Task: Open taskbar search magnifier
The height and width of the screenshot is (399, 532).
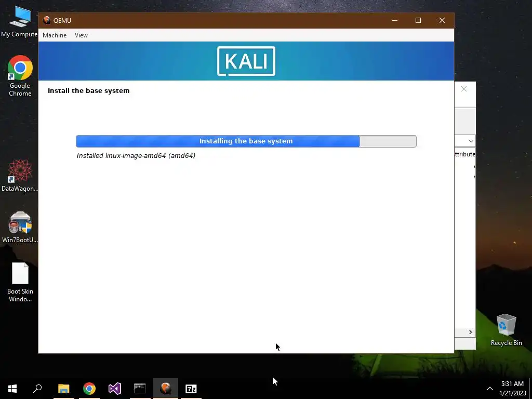Action: point(37,389)
